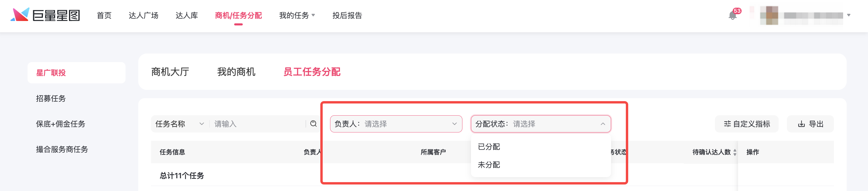The width and height of the screenshot is (868, 191).
Task: Open 招募任务 in the sidebar
Action: tap(51, 98)
